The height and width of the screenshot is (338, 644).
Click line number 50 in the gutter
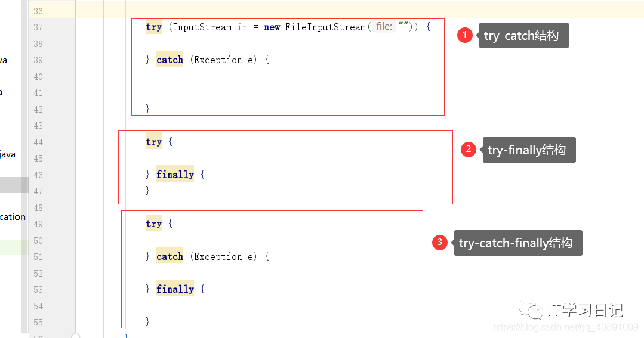38,240
